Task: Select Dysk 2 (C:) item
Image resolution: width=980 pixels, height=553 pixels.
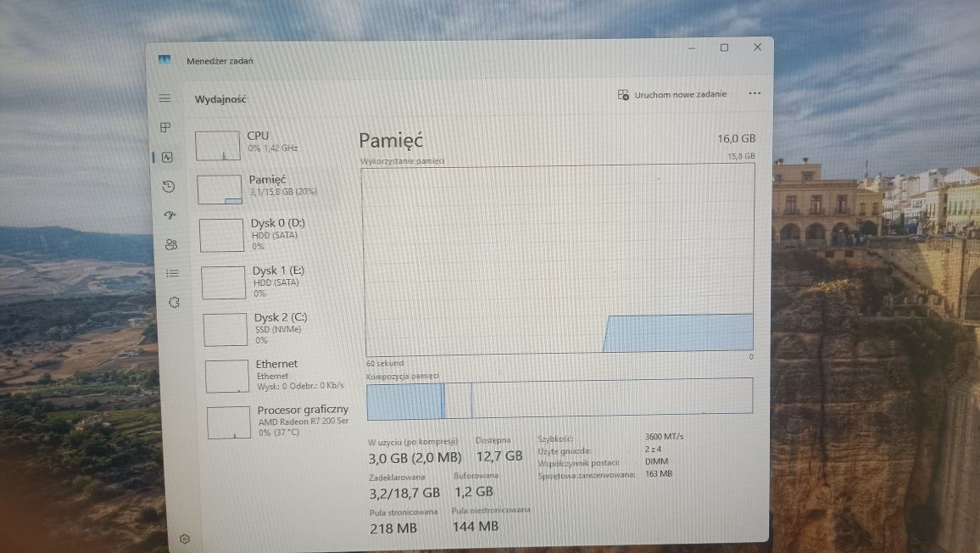Action: click(277, 328)
